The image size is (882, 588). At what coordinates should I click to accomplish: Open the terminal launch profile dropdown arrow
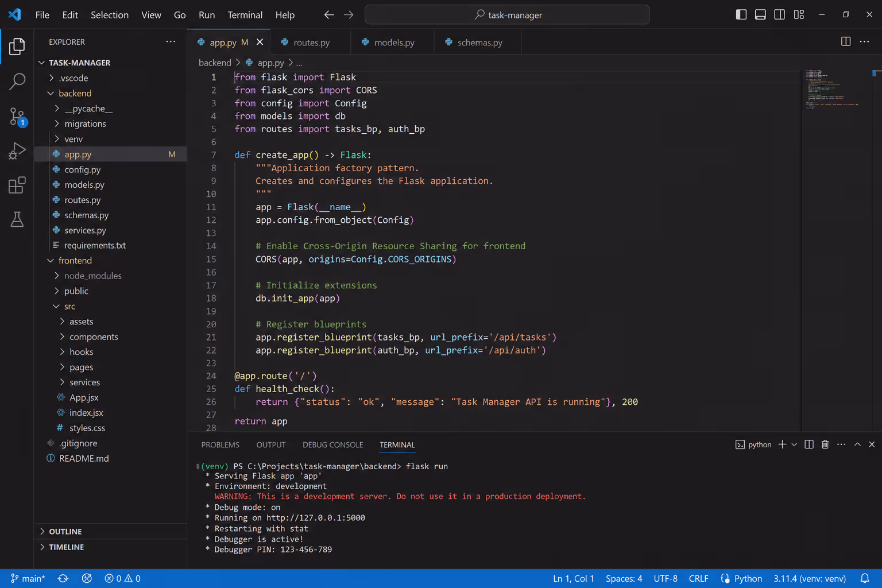click(794, 444)
